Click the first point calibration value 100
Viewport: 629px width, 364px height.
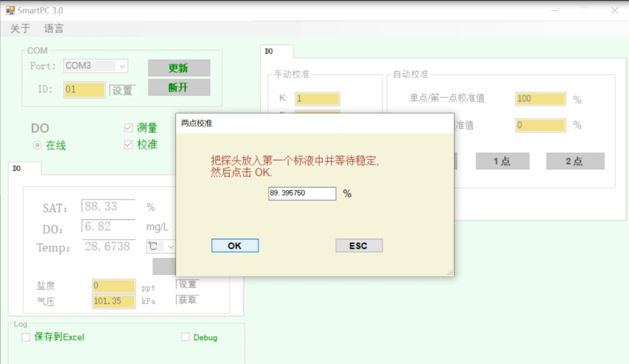click(541, 99)
